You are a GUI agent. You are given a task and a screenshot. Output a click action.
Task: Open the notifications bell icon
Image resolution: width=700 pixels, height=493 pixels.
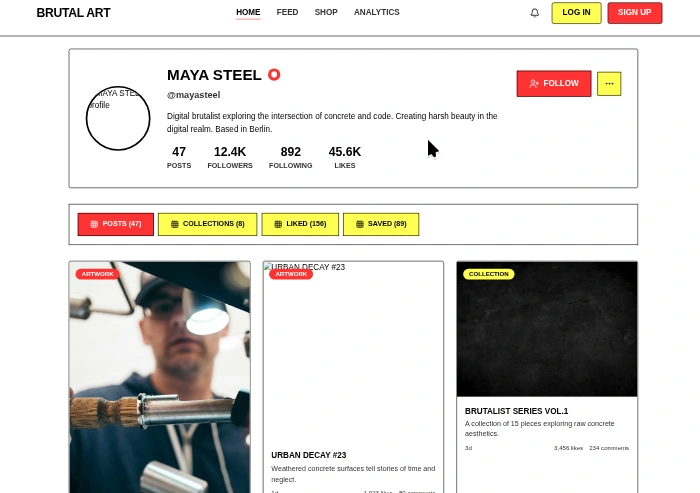(534, 13)
